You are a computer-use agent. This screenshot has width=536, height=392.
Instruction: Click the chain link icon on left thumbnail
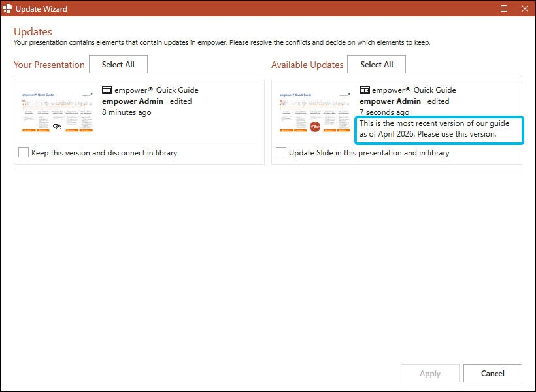coord(57,127)
